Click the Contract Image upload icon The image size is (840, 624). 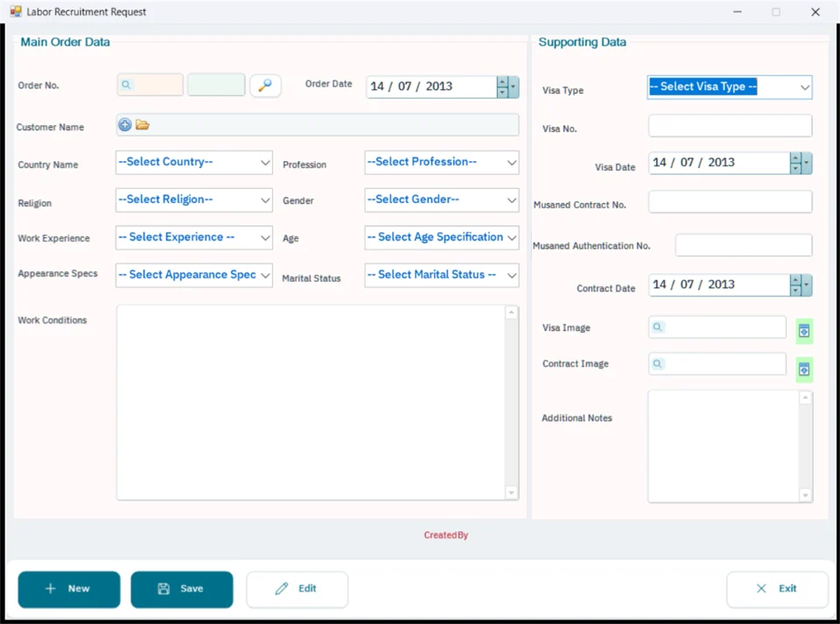(804, 369)
